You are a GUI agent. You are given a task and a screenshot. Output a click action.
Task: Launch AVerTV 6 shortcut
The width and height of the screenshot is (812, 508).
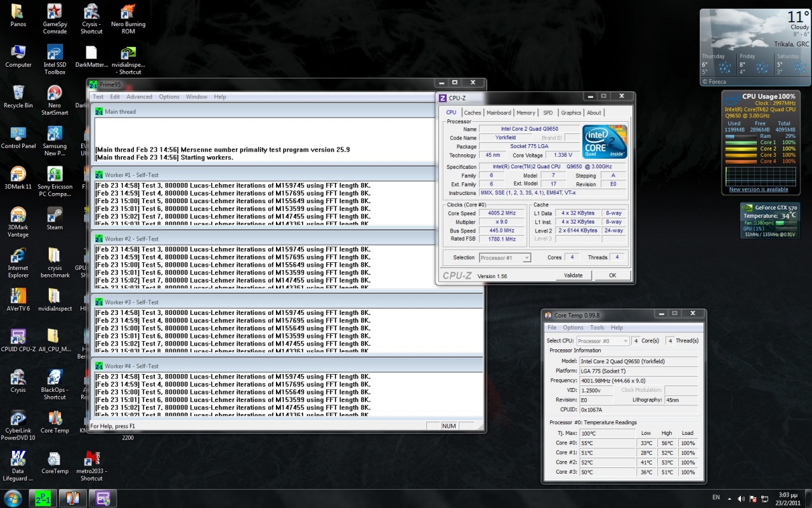[18, 300]
